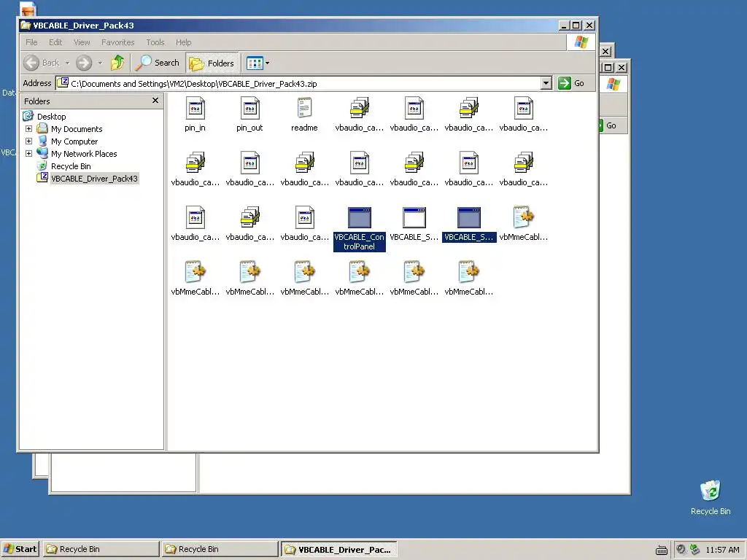Select the Recycle Bin desktop icon
The height and width of the screenshot is (560, 747).
pos(711,497)
